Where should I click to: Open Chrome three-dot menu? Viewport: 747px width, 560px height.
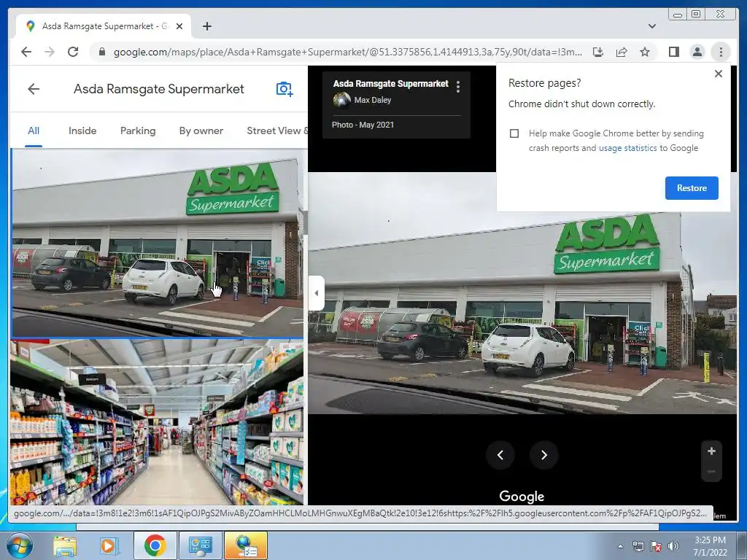pos(721,52)
